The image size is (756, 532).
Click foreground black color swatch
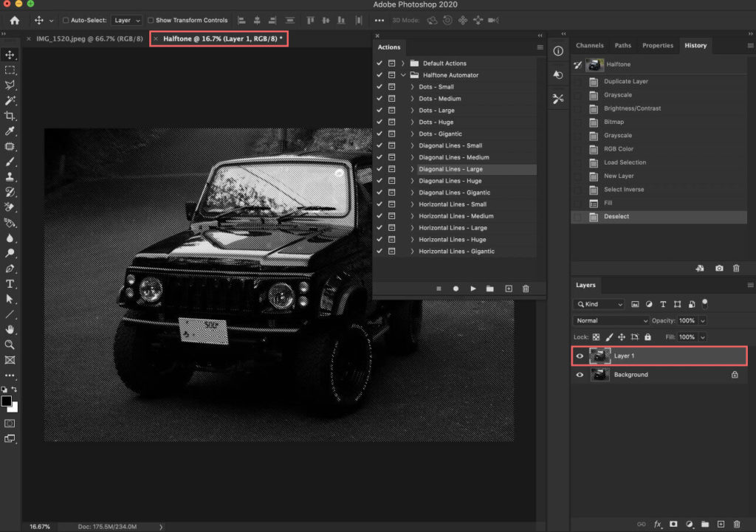click(x=6, y=401)
